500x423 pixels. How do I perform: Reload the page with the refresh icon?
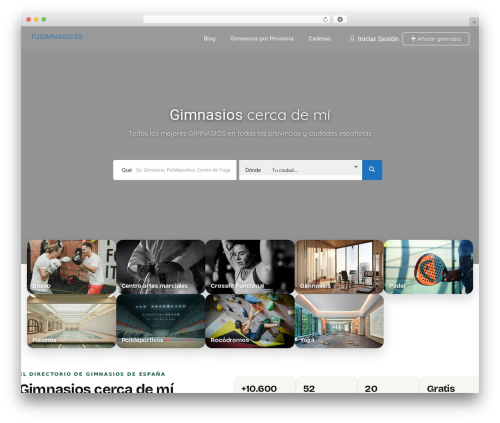pos(325,19)
